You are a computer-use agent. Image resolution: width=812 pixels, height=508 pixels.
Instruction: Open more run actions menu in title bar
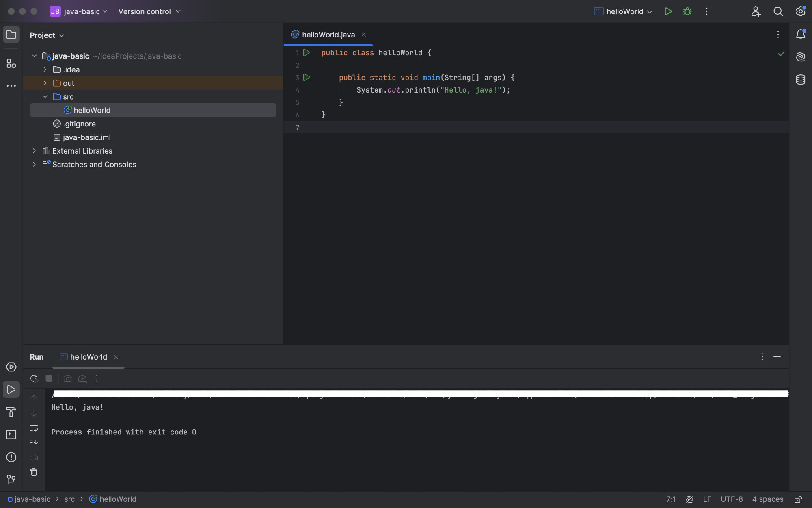706,11
